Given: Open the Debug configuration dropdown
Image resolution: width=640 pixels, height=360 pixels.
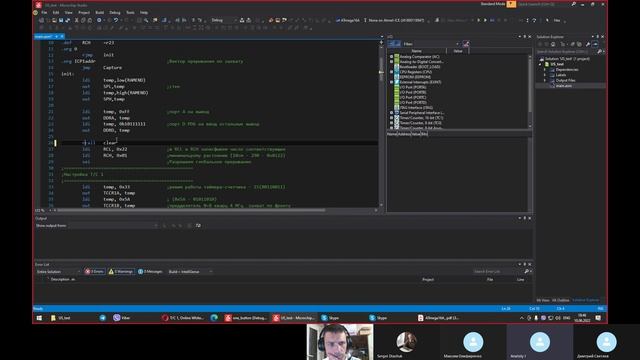Looking at the screenshot, I should coord(223,20).
